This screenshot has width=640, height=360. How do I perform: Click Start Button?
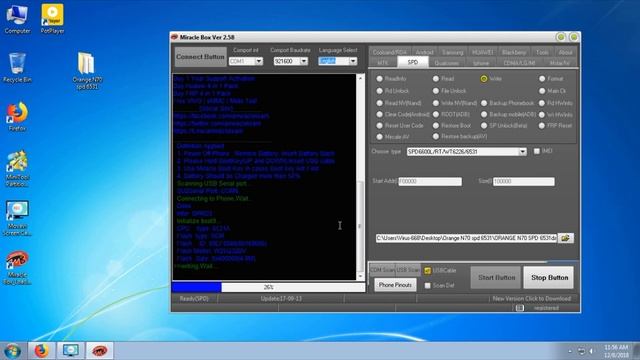point(496,278)
